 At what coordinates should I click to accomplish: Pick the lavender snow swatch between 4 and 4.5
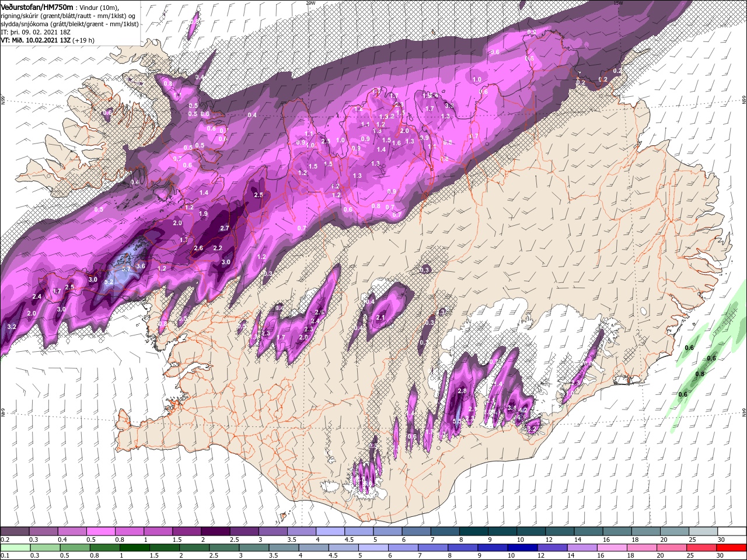(330, 531)
